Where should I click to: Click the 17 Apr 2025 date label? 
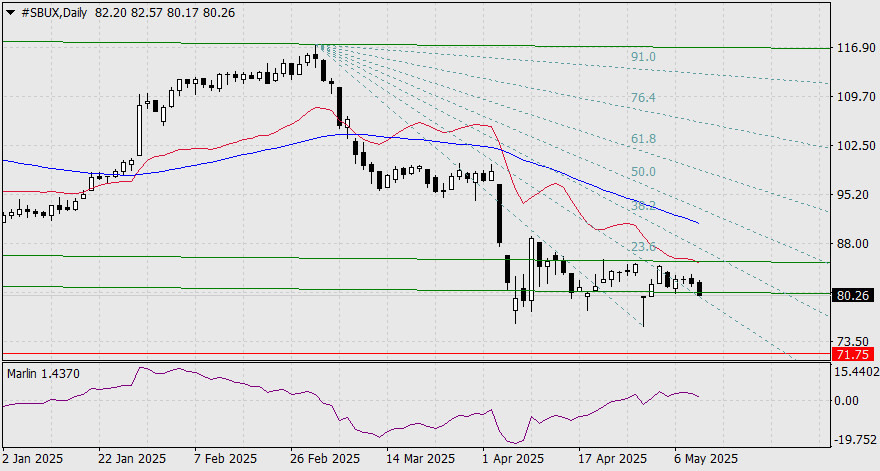tap(612, 459)
